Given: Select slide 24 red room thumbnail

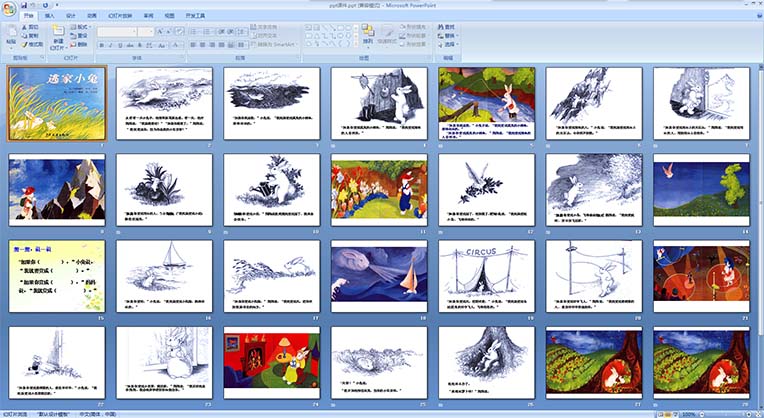Looking at the screenshot, I should 272,362.
